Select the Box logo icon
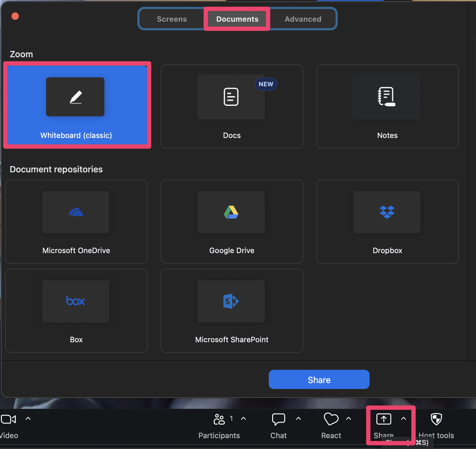This screenshot has height=449, width=476. pyautogui.click(x=75, y=301)
